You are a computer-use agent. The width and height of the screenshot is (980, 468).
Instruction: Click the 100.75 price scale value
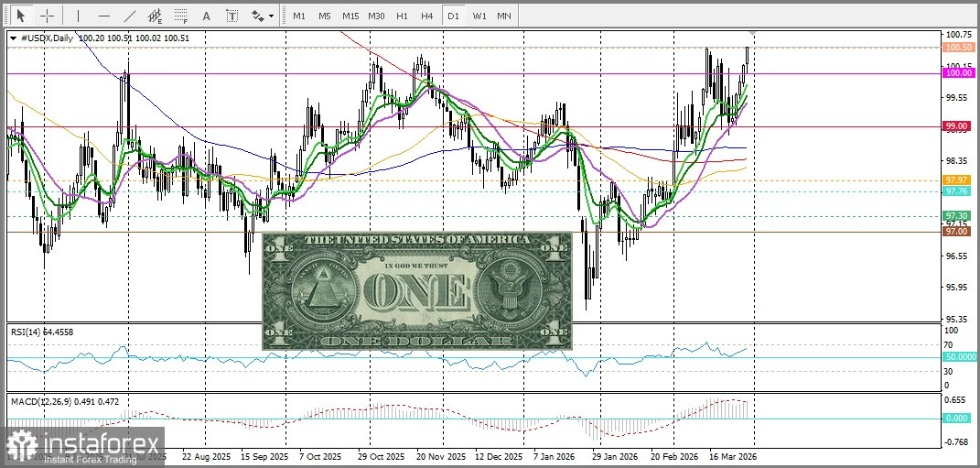tap(957, 35)
